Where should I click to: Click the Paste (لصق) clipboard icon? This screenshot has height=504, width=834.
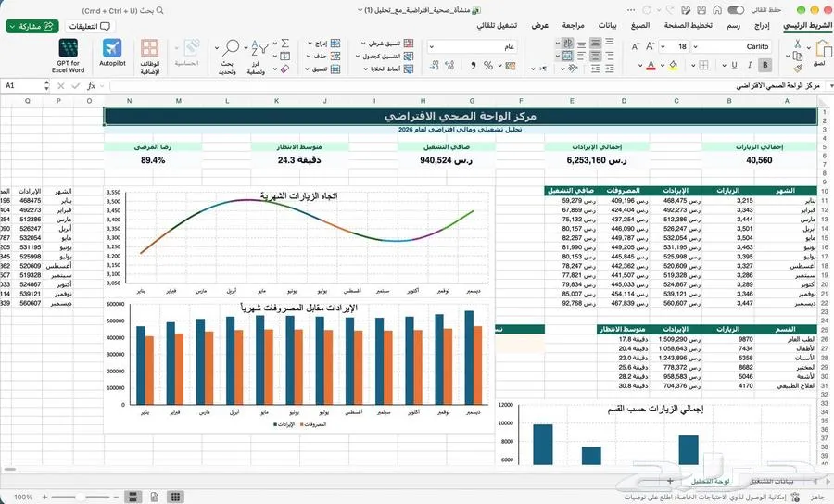pos(823,49)
